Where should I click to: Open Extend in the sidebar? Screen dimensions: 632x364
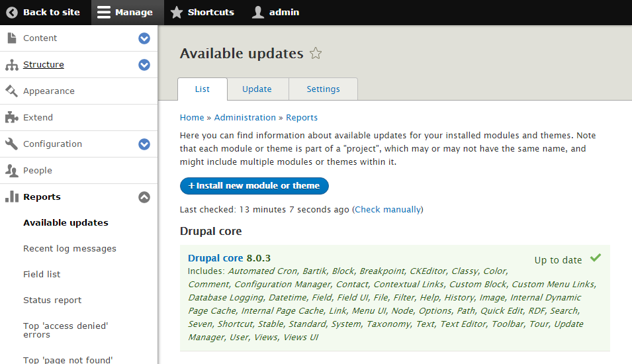tap(38, 117)
